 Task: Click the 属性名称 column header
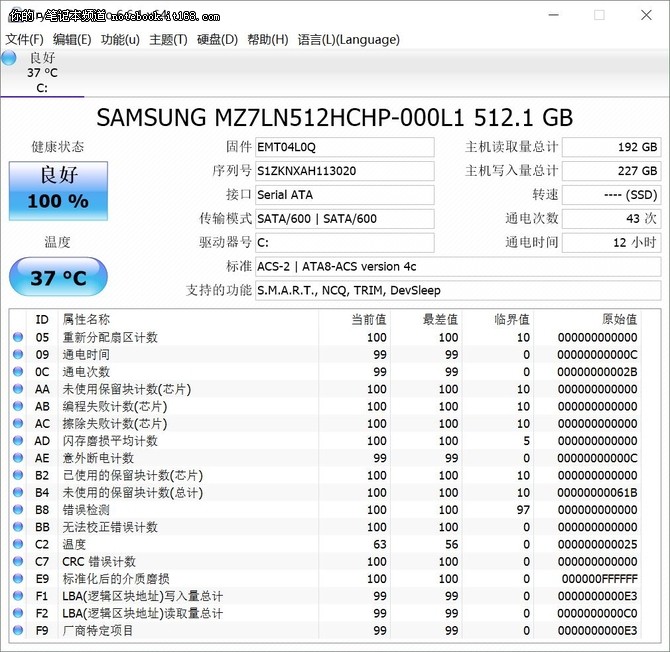click(87, 320)
